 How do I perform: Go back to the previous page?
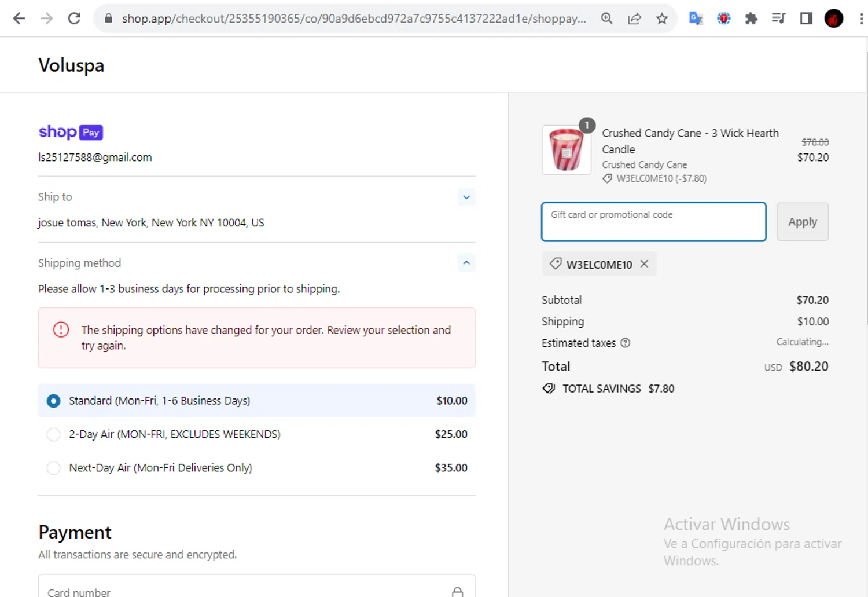pos(19,19)
